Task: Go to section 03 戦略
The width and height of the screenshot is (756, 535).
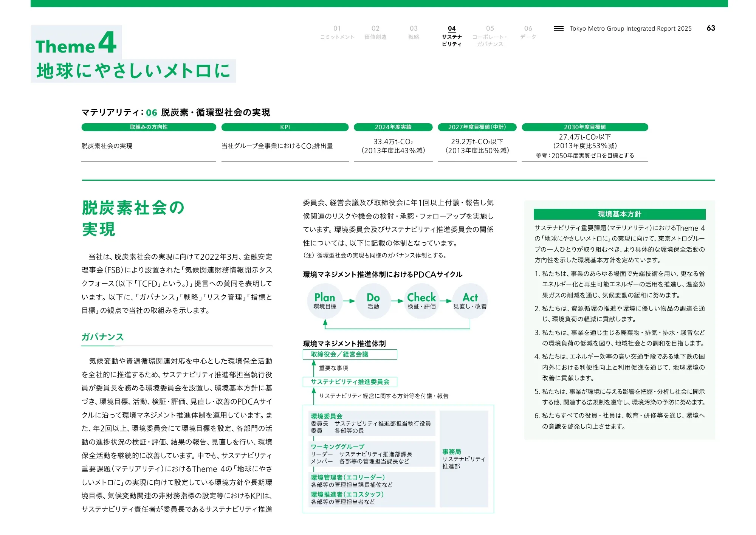Action: click(x=414, y=33)
